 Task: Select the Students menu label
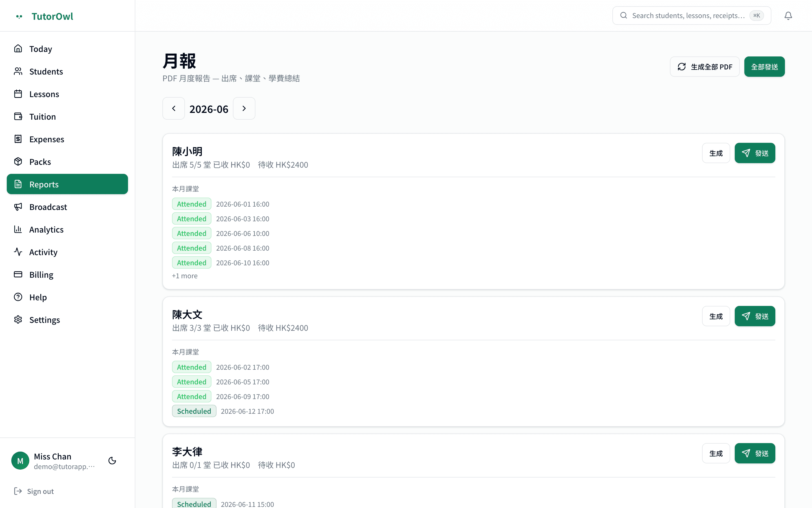[46, 71]
